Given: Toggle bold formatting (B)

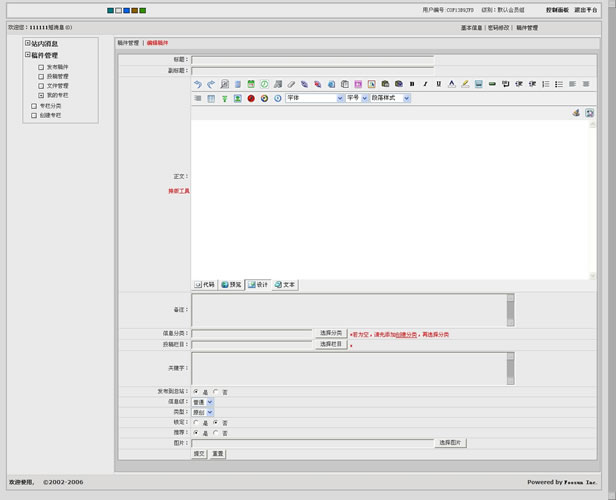Looking at the screenshot, I should pyautogui.click(x=412, y=84).
